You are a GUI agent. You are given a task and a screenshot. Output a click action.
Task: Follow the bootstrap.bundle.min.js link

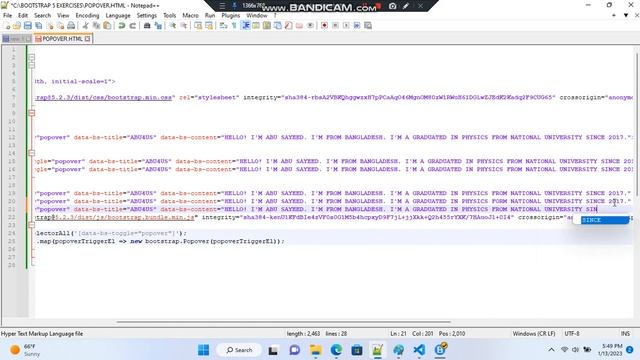tap(115, 217)
